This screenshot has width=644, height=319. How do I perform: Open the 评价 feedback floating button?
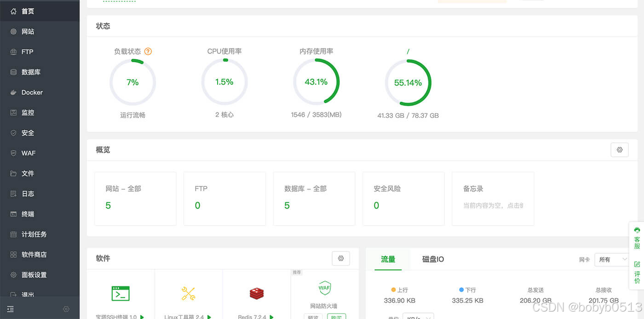coord(637,273)
